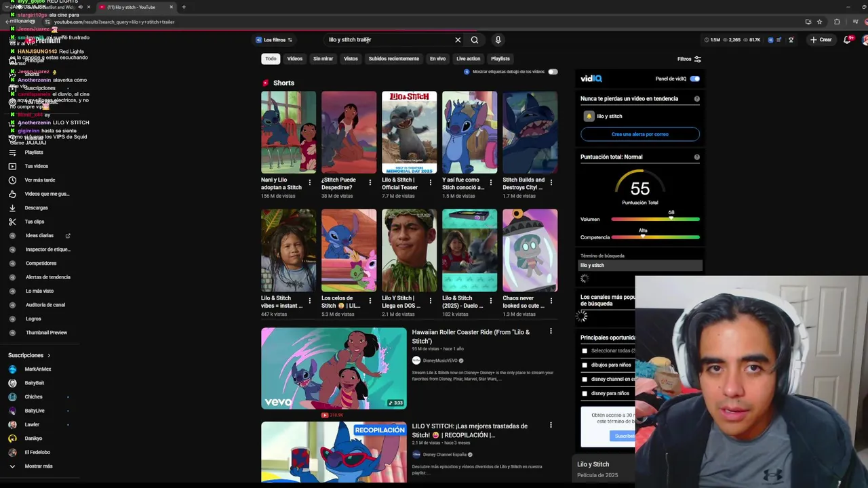The image size is (868, 488).
Task: Open options menu for LILO Y STITCH recopilación video
Action: 551,426
